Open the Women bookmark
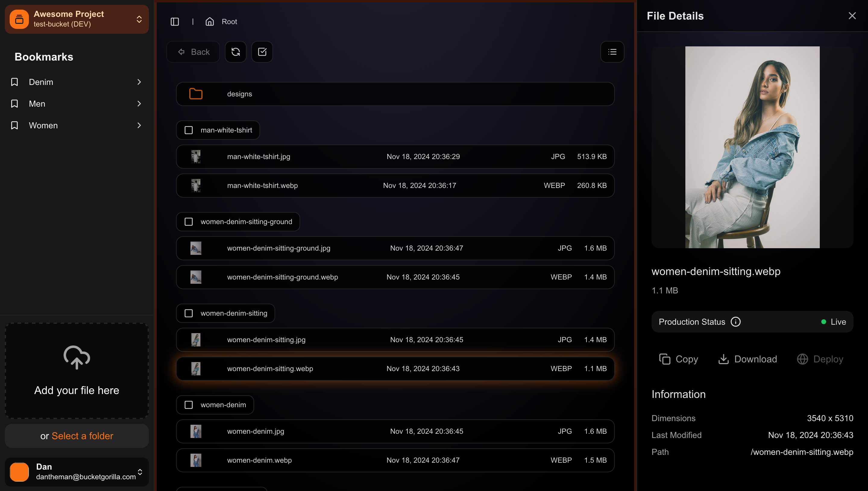The height and width of the screenshot is (491, 868). pos(77,125)
